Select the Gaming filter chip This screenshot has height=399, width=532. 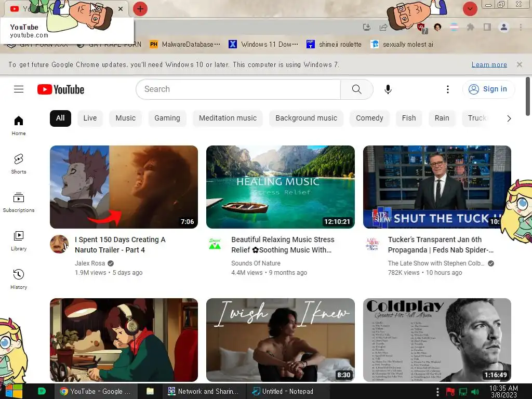click(167, 118)
